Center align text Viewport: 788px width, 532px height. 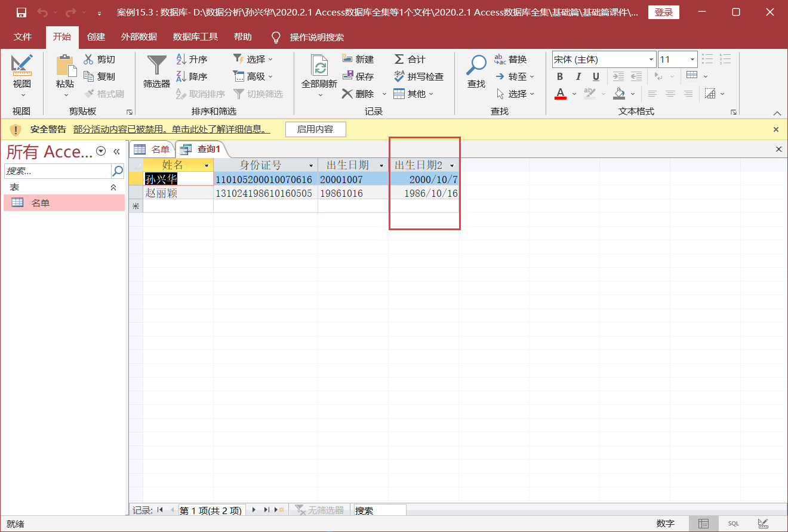click(x=670, y=94)
